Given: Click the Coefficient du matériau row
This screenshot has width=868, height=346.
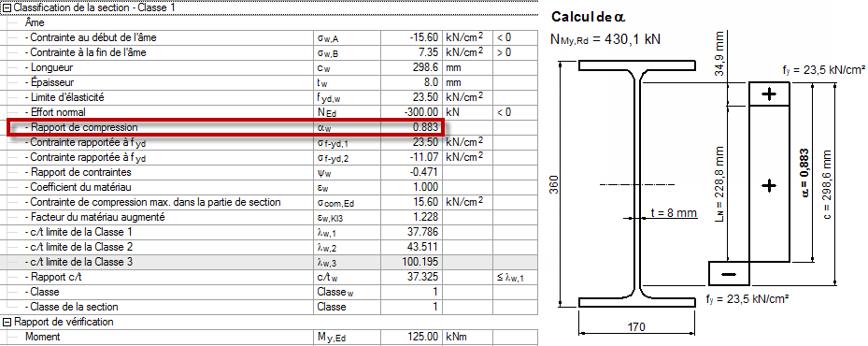Looking at the screenshot, I should point(268,187).
